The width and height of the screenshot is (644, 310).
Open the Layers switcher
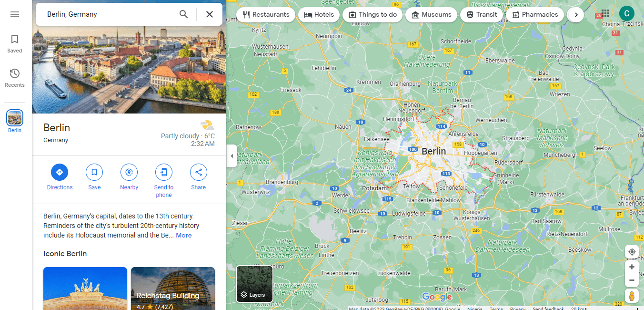click(x=254, y=284)
